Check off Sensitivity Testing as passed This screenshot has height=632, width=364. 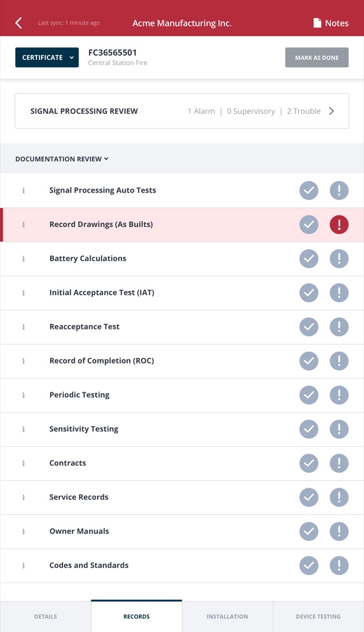click(309, 429)
